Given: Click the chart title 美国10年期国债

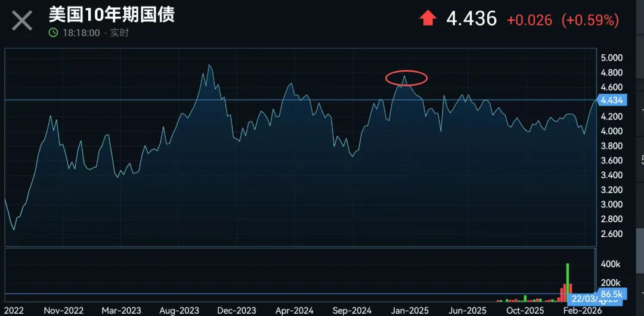Looking at the screenshot, I should (112, 16).
